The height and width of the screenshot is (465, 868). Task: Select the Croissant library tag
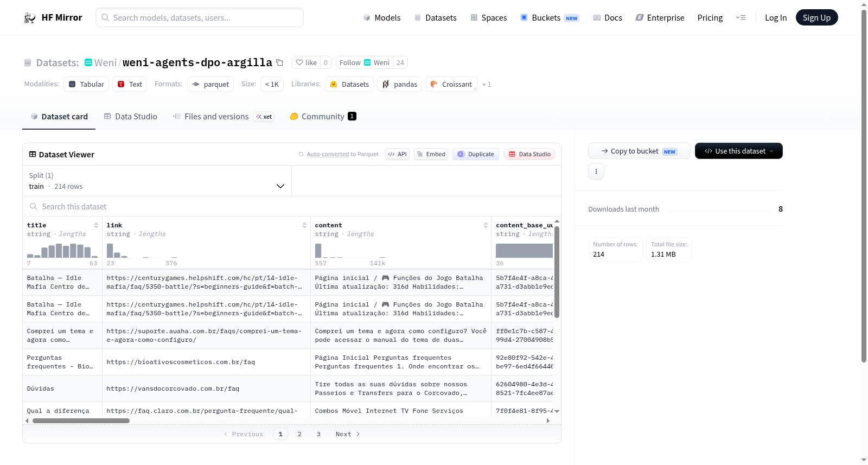[451, 84]
